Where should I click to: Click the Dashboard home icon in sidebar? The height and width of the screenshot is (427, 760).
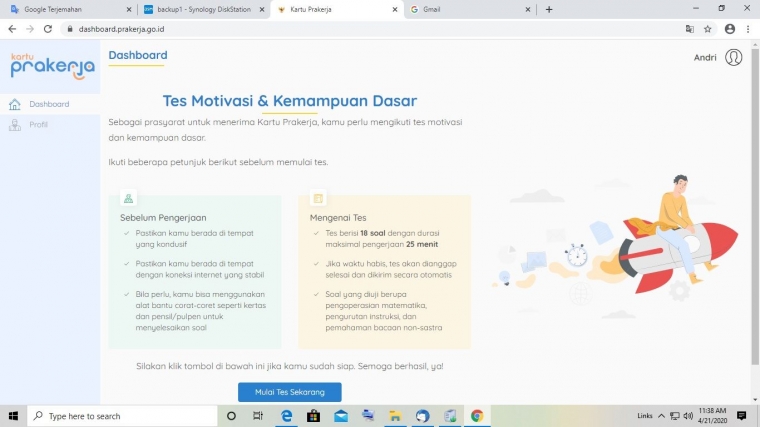(15, 104)
